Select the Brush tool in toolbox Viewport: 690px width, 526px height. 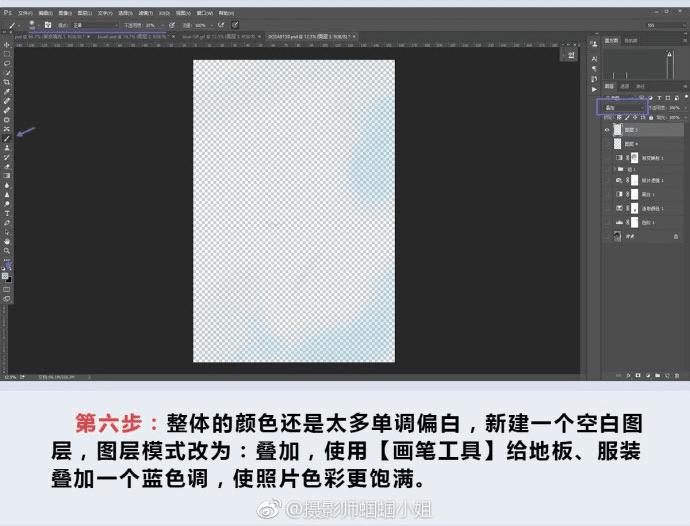click(x=7, y=138)
